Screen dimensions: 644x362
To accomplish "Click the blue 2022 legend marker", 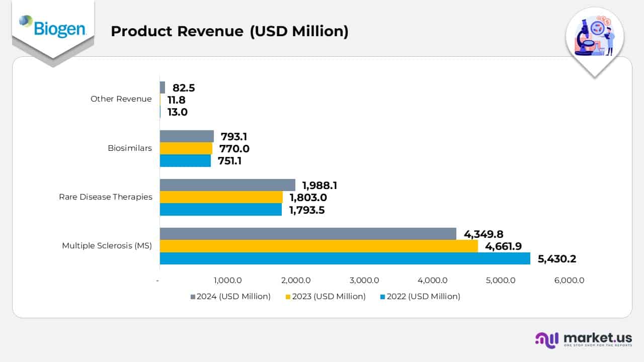I will 382,297.
